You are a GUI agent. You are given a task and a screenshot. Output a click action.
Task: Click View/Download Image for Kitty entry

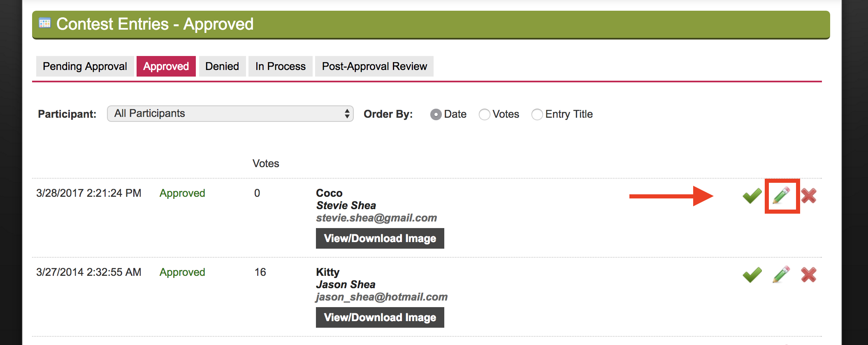[380, 317]
